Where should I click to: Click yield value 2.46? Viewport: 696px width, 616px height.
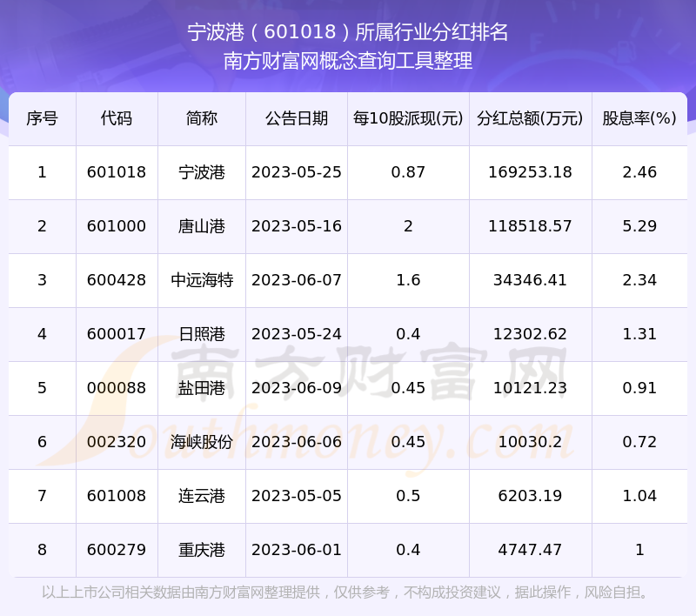click(x=639, y=172)
